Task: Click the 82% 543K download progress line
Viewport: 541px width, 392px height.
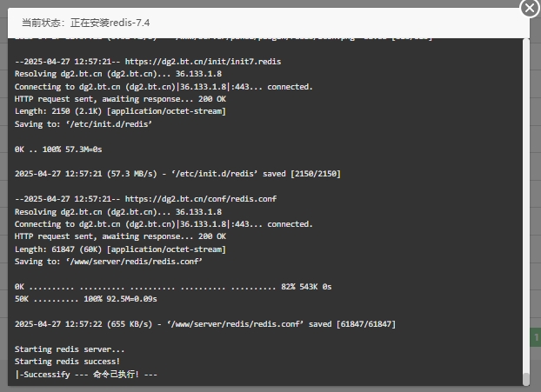Action: pyautogui.click(x=173, y=287)
